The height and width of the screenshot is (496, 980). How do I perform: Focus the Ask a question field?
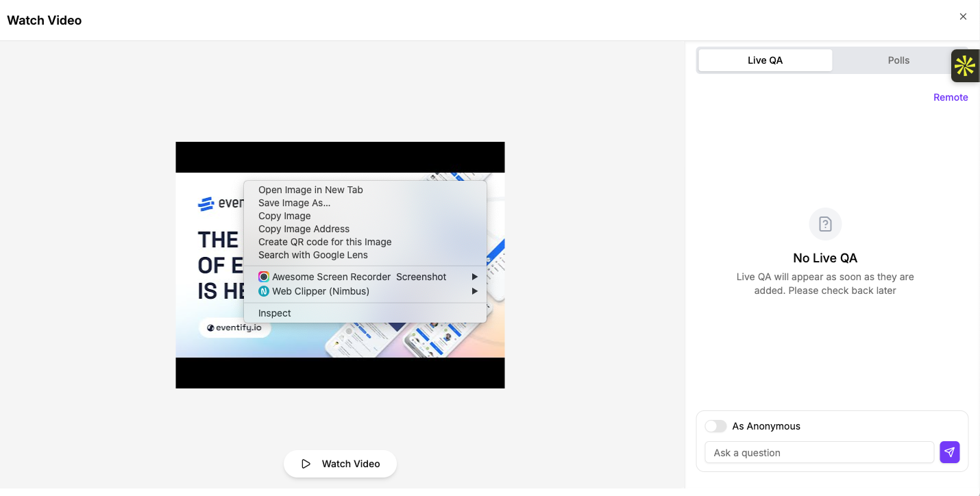pyautogui.click(x=819, y=452)
